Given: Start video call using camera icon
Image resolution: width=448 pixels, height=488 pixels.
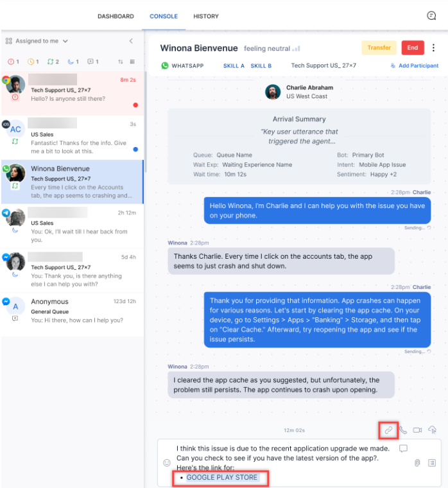Looking at the screenshot, I should 417,430.
